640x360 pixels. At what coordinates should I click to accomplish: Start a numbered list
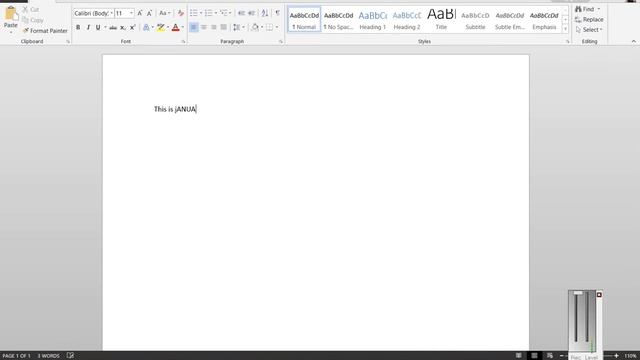point(209,13)
